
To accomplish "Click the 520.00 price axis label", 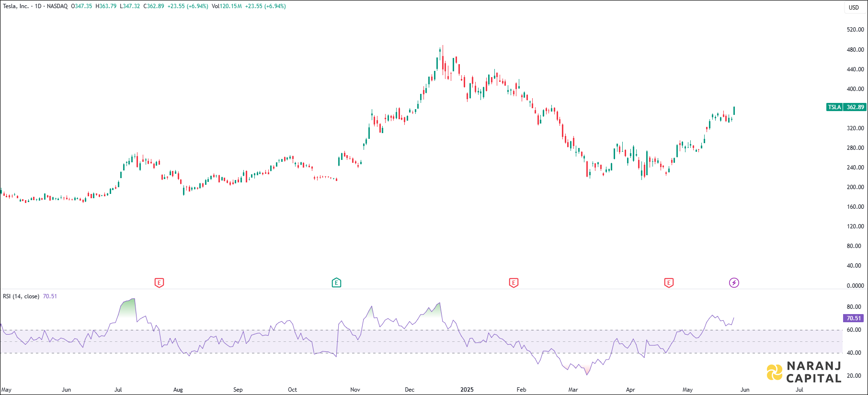I will pyautogui.click(x=855, y=30).
